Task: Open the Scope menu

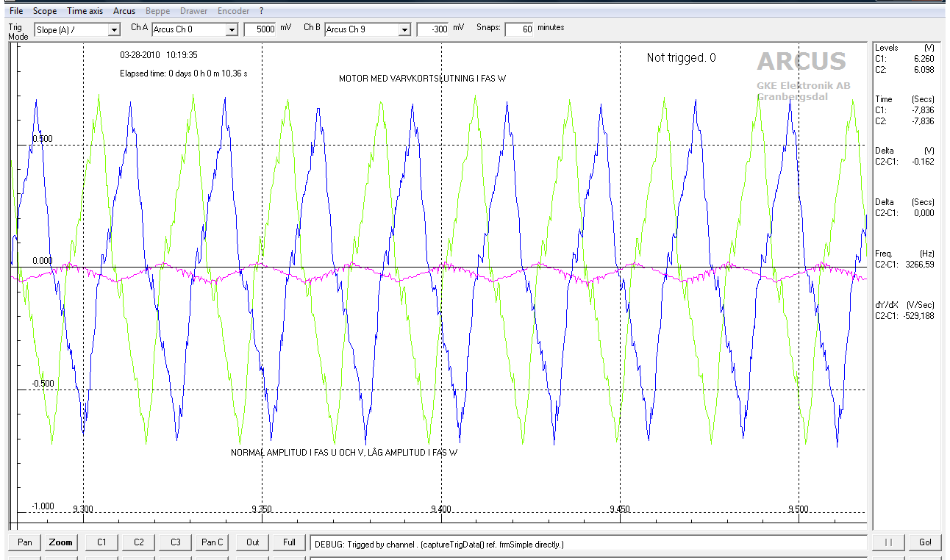Action: pos(45,11)
